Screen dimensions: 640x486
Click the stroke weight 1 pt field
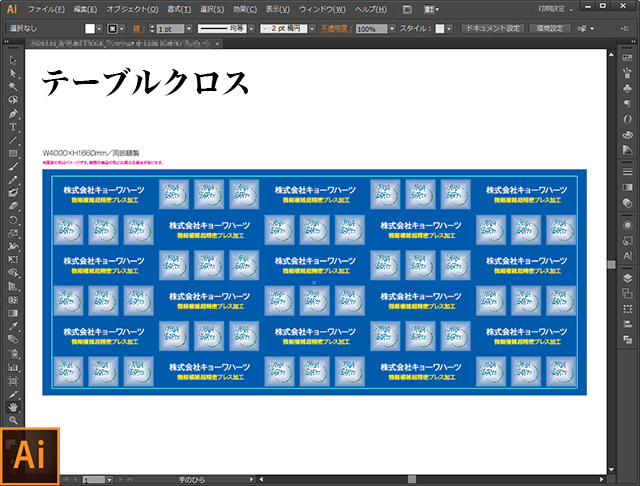pos(170,29)
